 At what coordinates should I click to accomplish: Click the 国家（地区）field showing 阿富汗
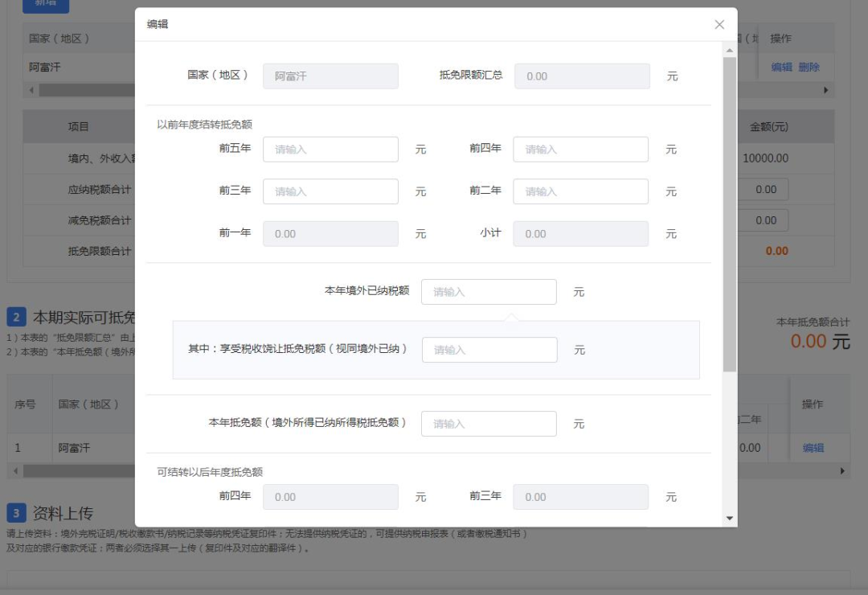click(330, 76)
